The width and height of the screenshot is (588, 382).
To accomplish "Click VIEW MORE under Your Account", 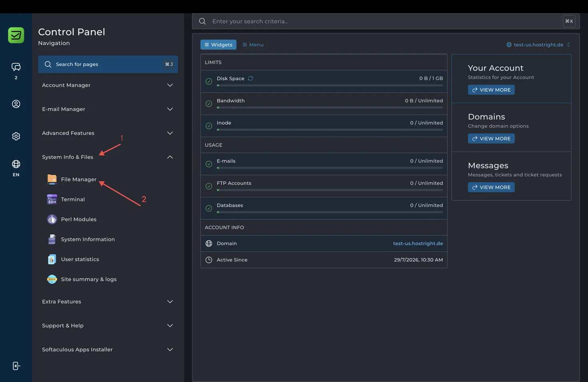I will (x=491, y=90).
